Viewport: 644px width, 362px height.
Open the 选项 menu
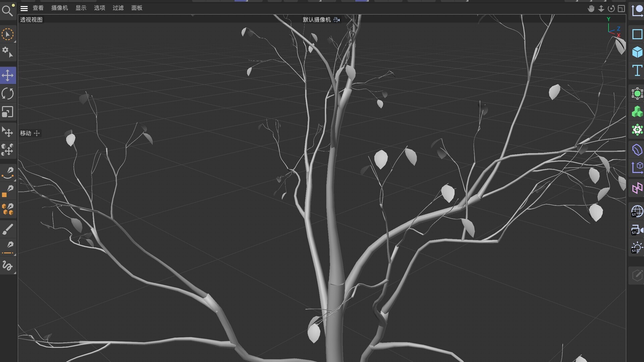click(99, 8)
